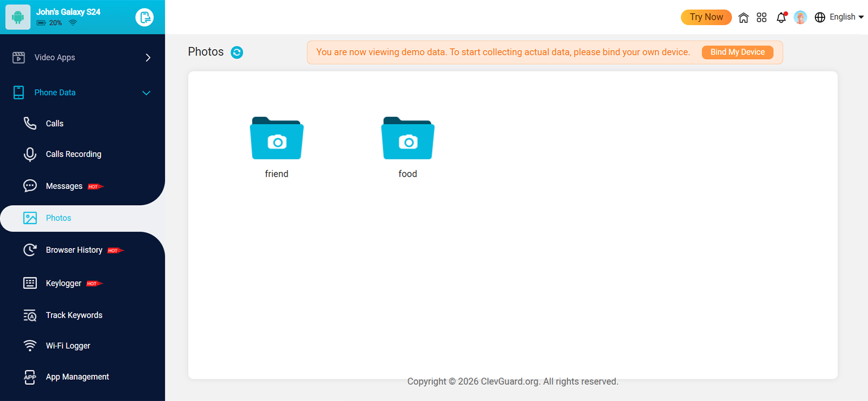Click the device switch icon beside John's Galaxy S24
Screen dimensions: 868x401
tap(144, 17)
